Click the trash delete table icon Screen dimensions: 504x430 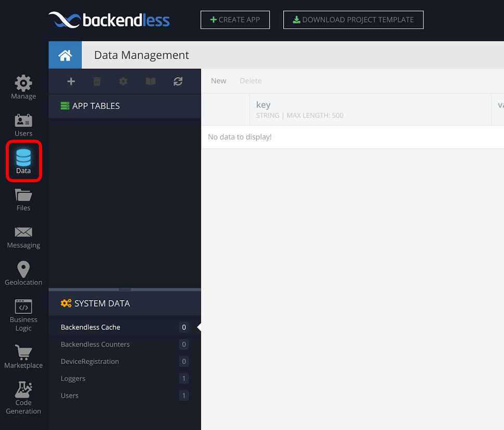click(x=97, y=81)
